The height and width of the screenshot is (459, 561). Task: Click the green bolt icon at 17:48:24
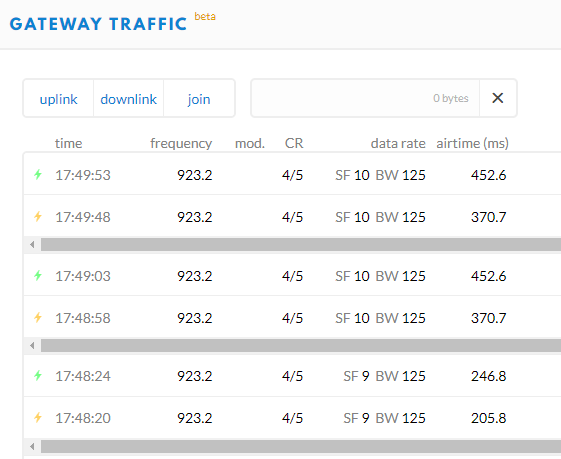[38, 376]
